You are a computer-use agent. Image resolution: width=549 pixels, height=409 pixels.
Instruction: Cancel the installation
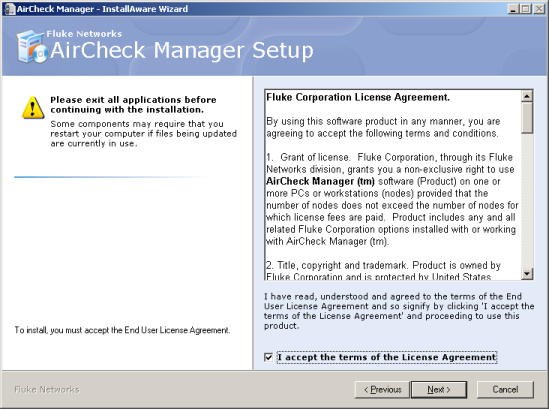[505, 390]
